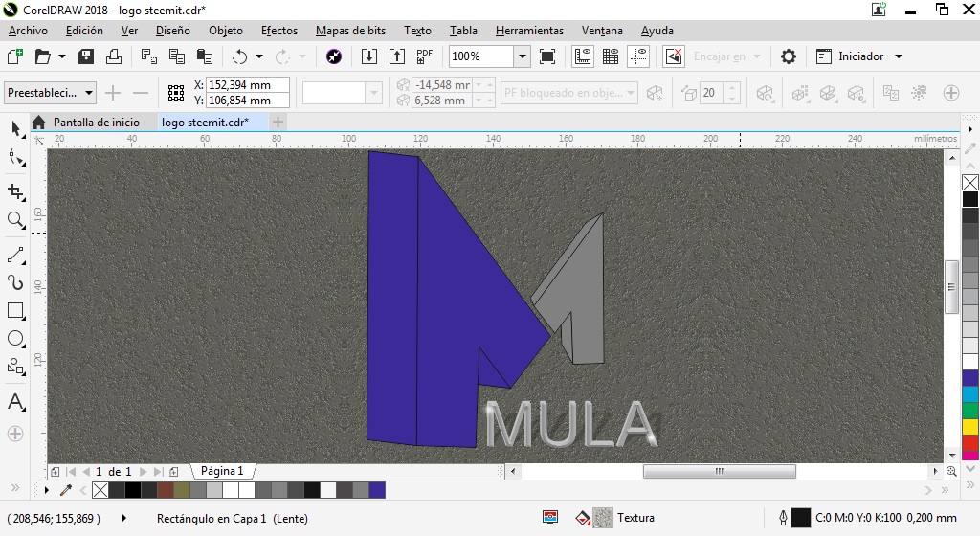Click the Cut icon
The width and height of the screenshot is (980, 536).
tap(148, 56)
